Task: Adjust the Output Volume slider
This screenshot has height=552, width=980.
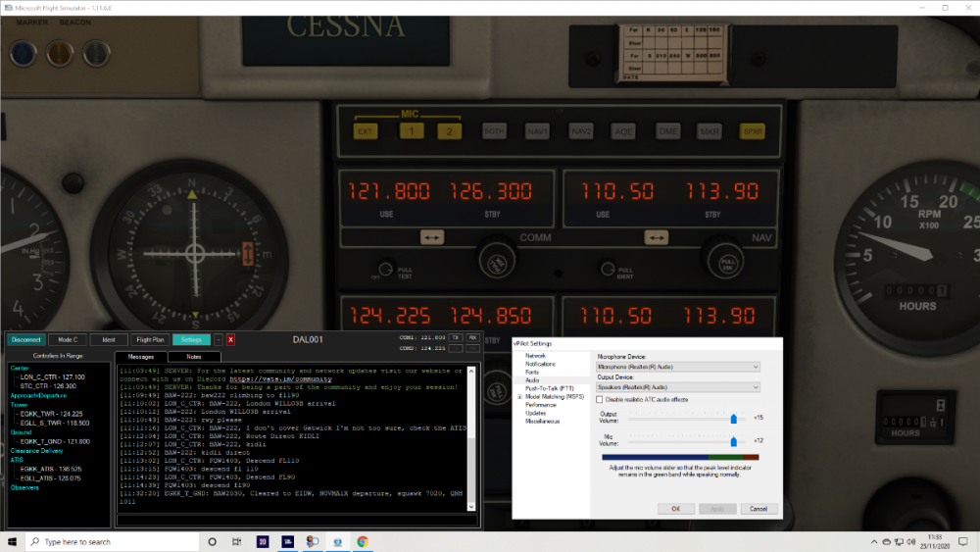Action: pyautogui.click(x=734, y=419)
